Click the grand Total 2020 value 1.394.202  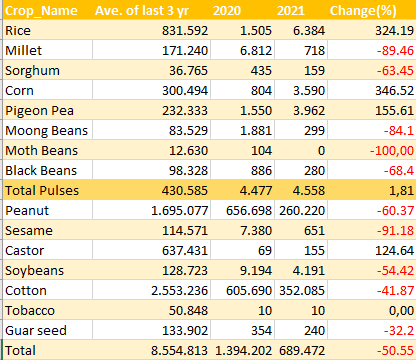click(242, 350)
